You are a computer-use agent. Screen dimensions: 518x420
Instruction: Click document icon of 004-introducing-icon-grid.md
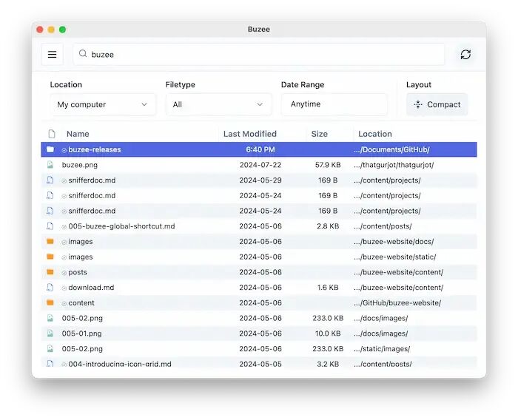point(50,364)
